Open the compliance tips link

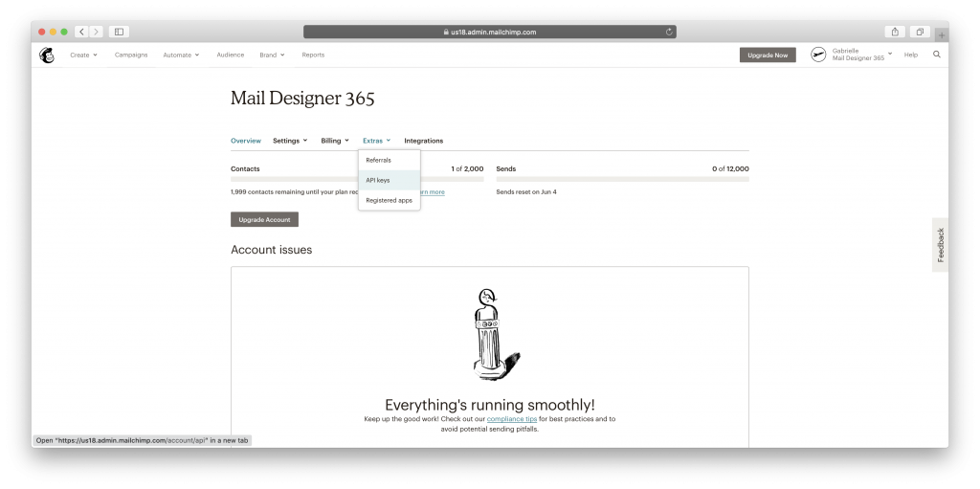(x=512, y=419)
